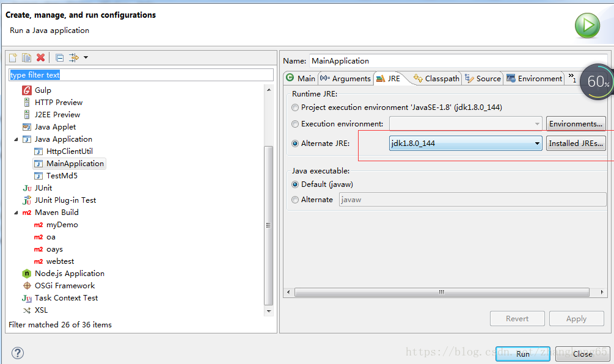Click the Alternate javaw text field
The image size is (614, 364).
[473, 200]
